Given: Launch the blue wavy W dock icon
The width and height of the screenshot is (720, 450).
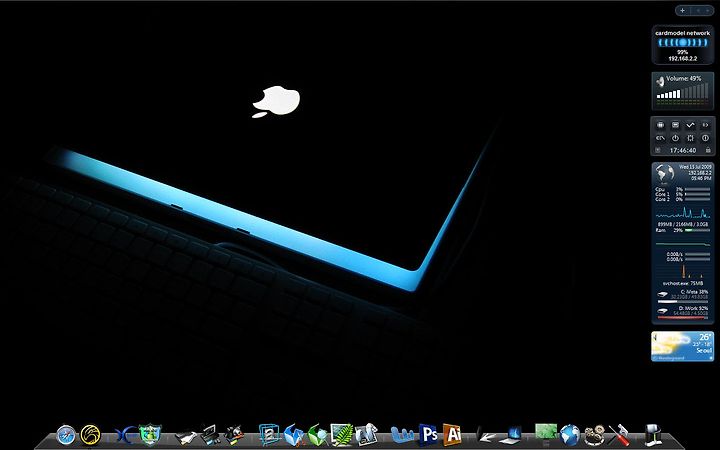Looking at the screenshot, I should click(x=402, y=435).
